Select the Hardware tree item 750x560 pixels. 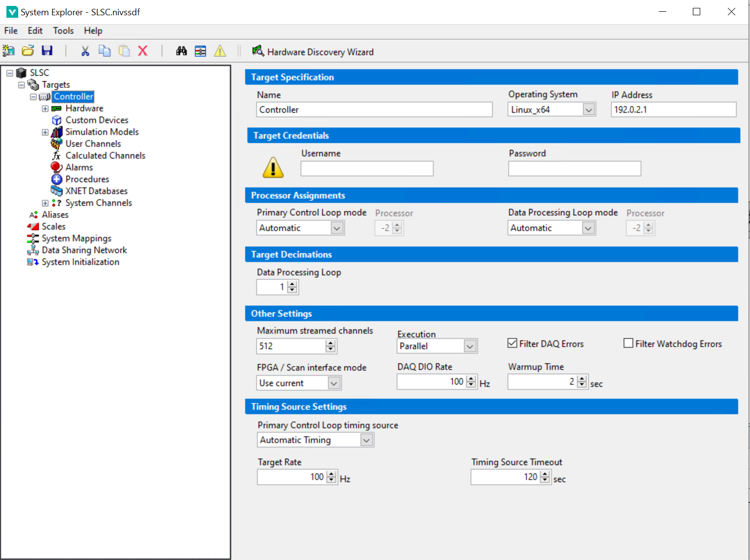point(84,108)
